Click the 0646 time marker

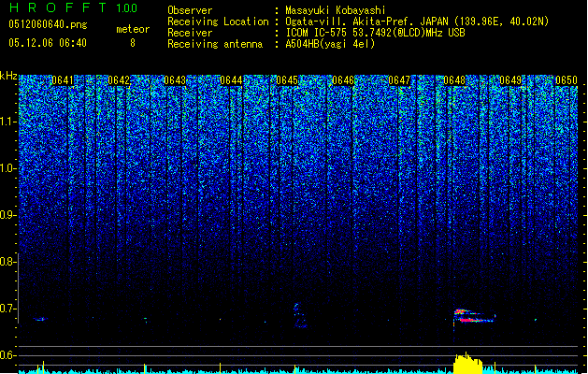click(343, 80)
